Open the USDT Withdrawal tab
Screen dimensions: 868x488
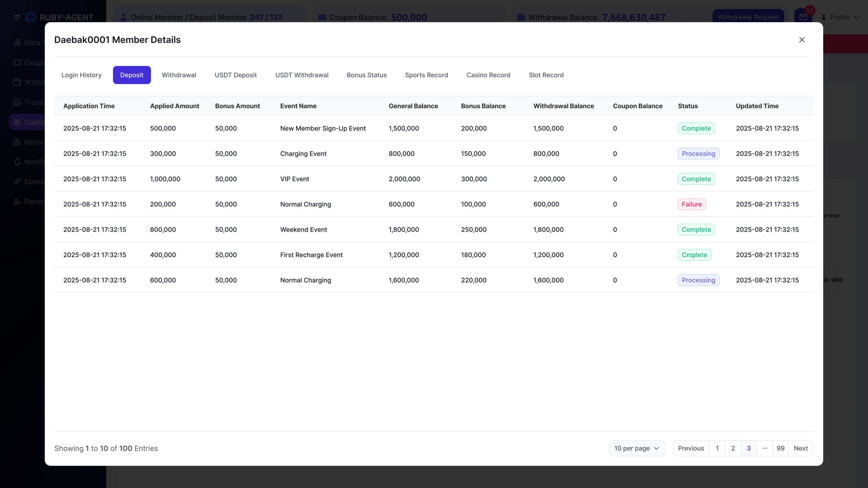click(302, 75)
